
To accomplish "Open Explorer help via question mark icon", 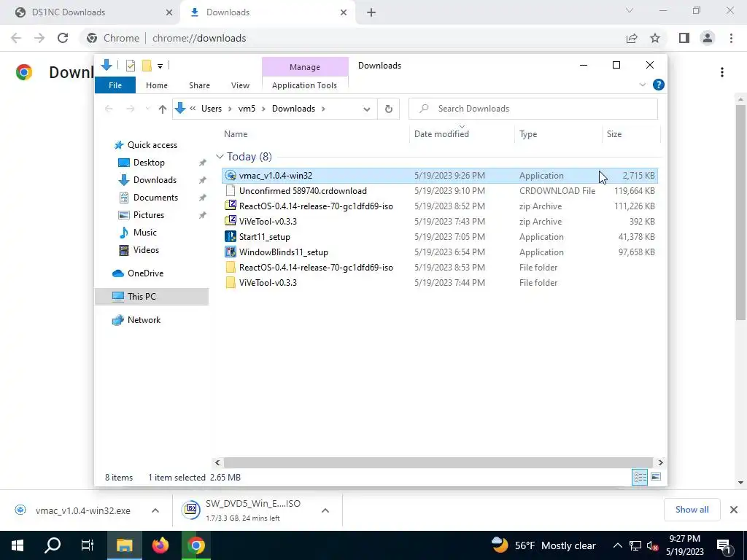I will point(659,85).
